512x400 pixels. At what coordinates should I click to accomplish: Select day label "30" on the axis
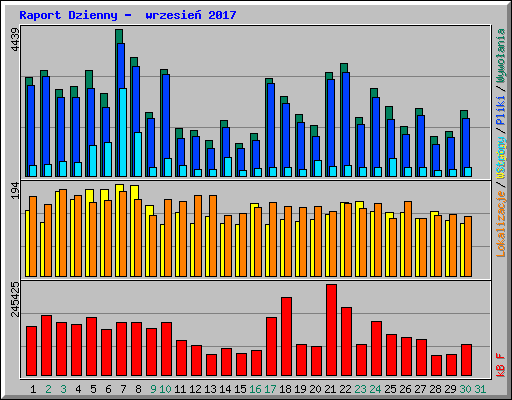click(465, 389)
